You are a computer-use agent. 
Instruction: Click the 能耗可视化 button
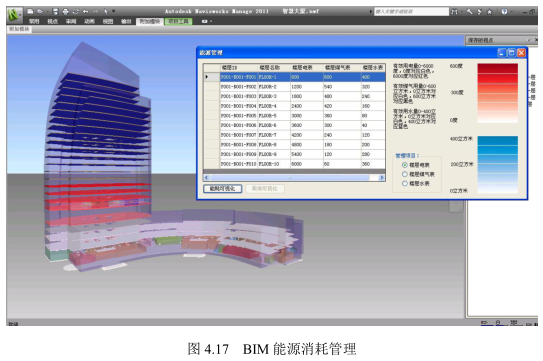(222, 188)
